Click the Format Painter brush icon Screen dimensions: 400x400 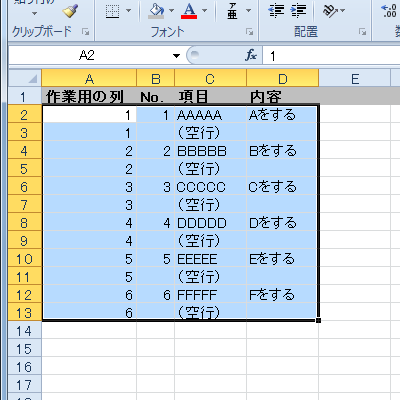(x=70, y=11)
